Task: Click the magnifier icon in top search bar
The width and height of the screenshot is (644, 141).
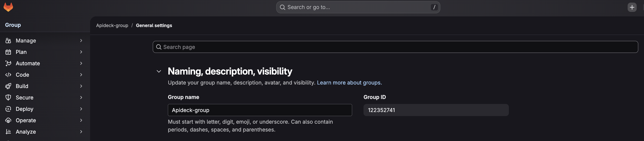Action: [282, 7]
